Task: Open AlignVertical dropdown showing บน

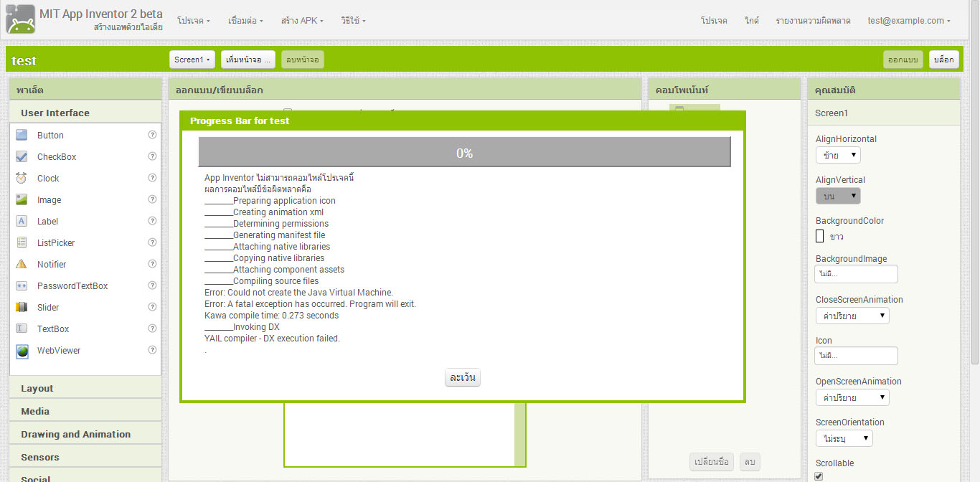Action: [x=838, y=196]
